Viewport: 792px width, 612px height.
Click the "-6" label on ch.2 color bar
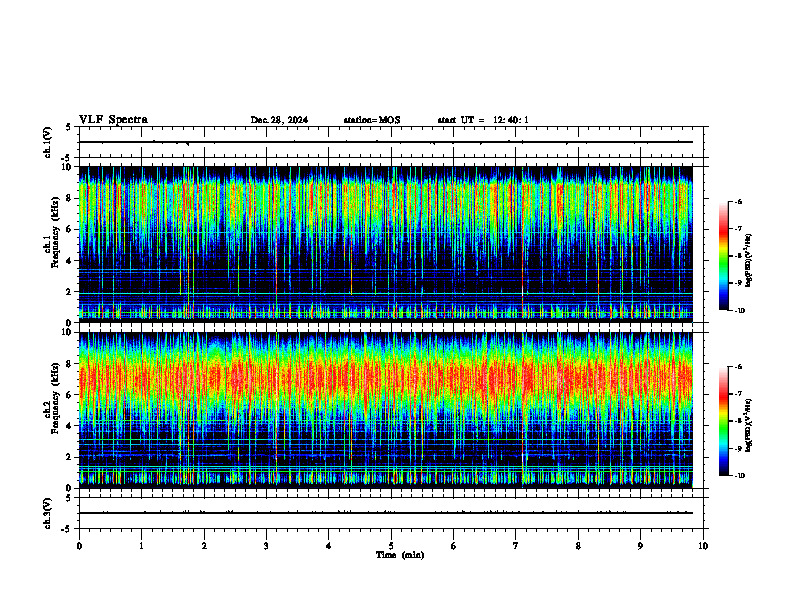pos(738,367)
